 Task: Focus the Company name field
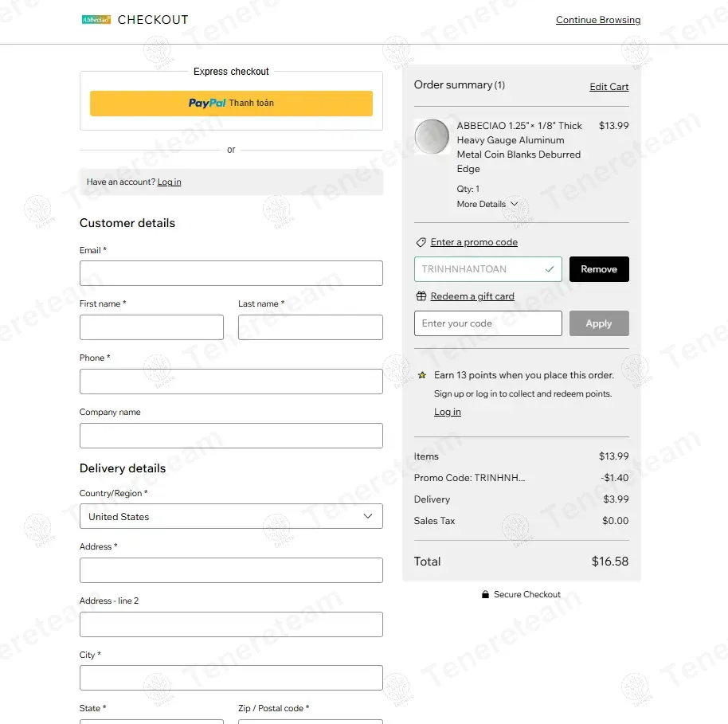pyautogui.click(x=231, y=436)
